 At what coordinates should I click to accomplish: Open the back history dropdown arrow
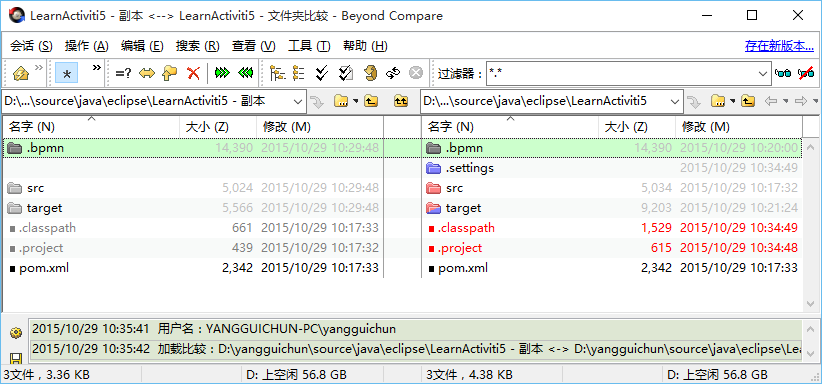[x=785, y=101]
